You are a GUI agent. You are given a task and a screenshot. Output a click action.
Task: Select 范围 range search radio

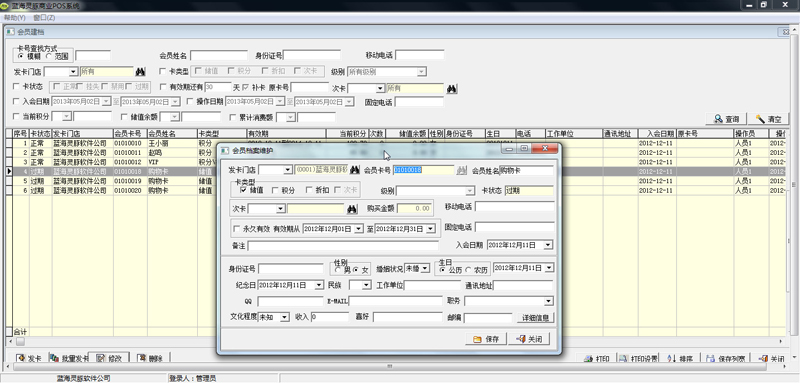pos(49,56)
